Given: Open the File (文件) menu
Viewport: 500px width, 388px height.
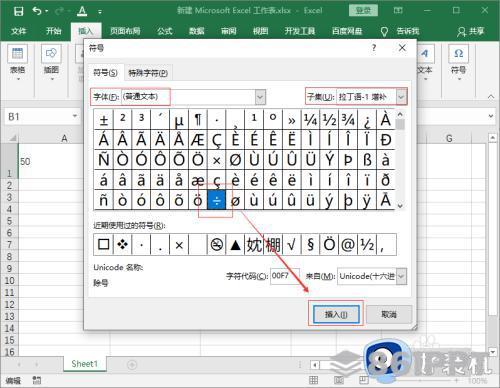Looking at the screenshot, I should 18,31.
